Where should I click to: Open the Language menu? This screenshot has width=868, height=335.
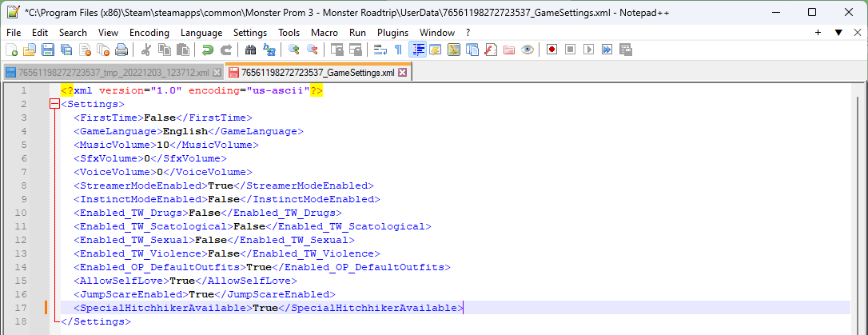[x=201, y=33]
